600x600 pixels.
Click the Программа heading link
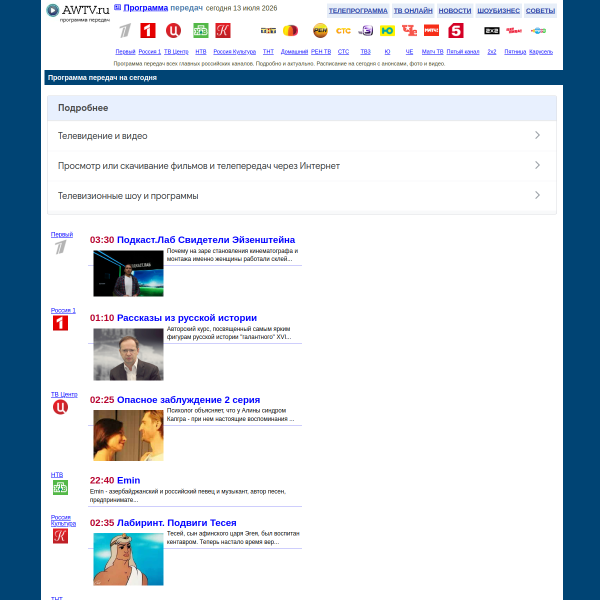point(145,8)
